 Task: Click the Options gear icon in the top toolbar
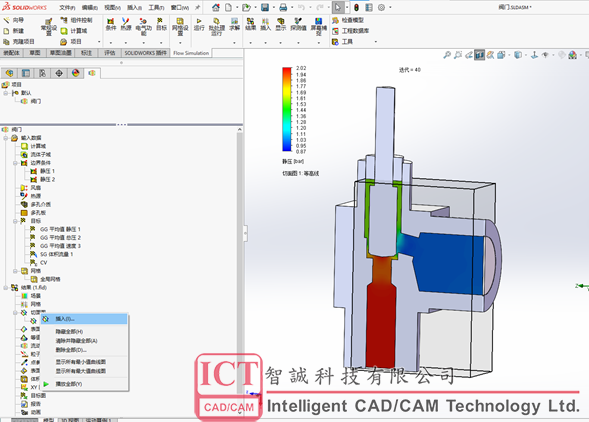pos(381,7)
